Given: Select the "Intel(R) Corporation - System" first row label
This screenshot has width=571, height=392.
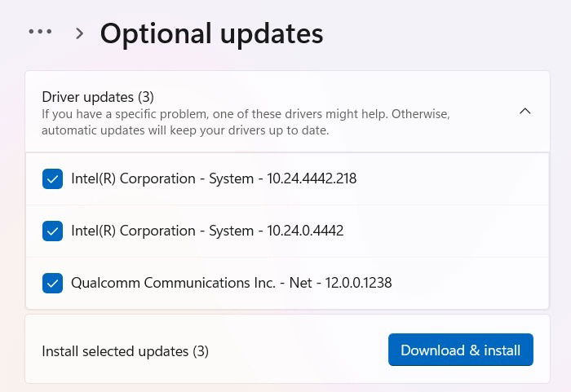Looking at the screenshot, I should coord(162,178).
